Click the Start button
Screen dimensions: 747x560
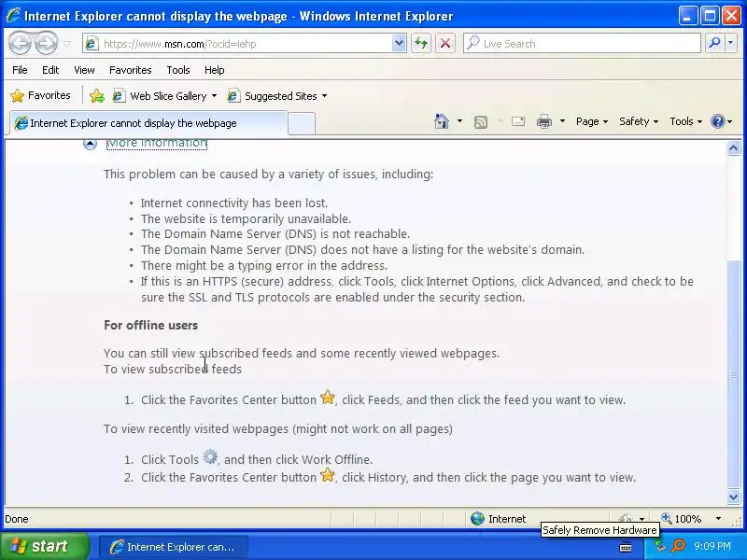pyautogui.click(x=44, y=546)
